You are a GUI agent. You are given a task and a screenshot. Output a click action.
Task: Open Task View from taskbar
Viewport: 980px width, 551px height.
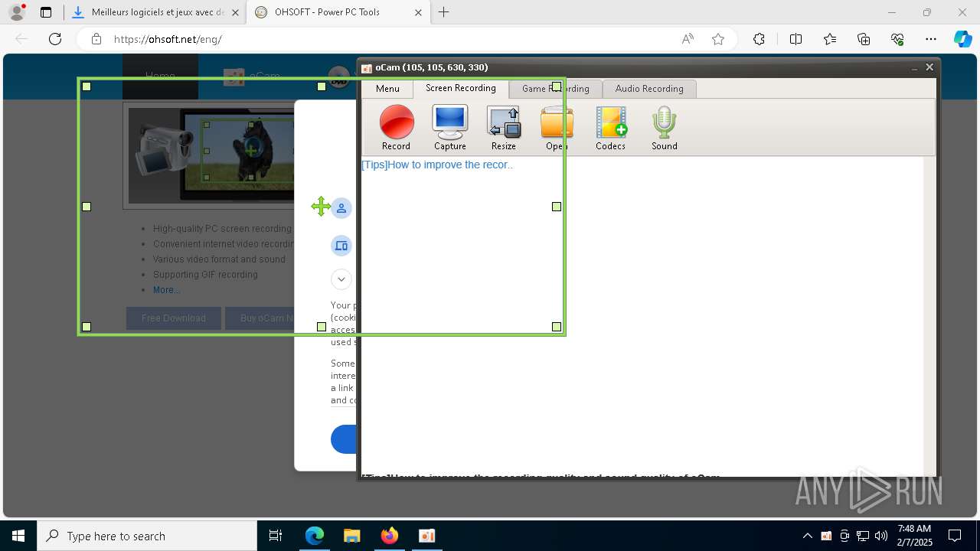point(276,536)
